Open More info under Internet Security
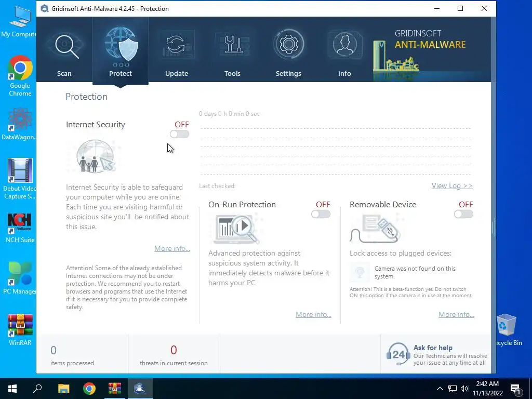The width and height of the screenshot is (532, 399). coord(172,248)
